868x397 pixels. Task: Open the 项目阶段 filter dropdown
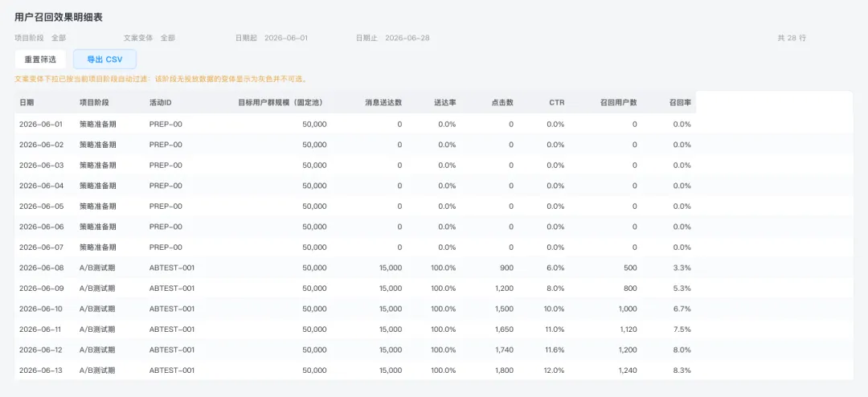pos(59,39)
